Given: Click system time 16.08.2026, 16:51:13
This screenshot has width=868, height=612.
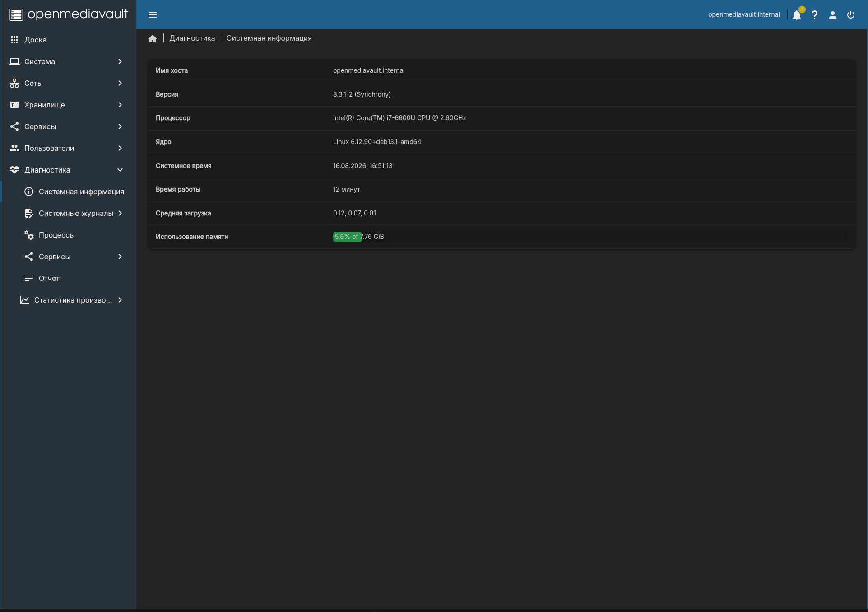Looking at the screenshot, I should tap(363, 166).
